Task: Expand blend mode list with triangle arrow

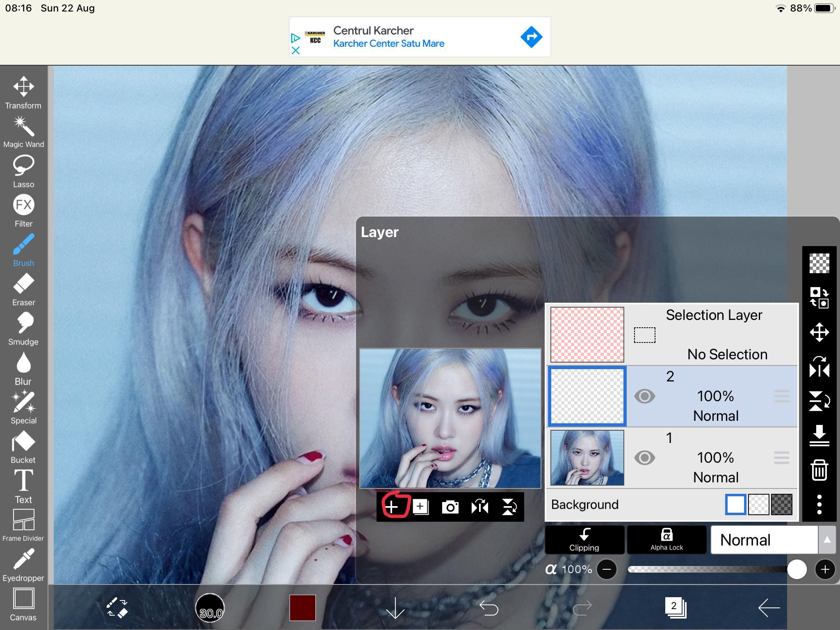Action: coord(827,540)
